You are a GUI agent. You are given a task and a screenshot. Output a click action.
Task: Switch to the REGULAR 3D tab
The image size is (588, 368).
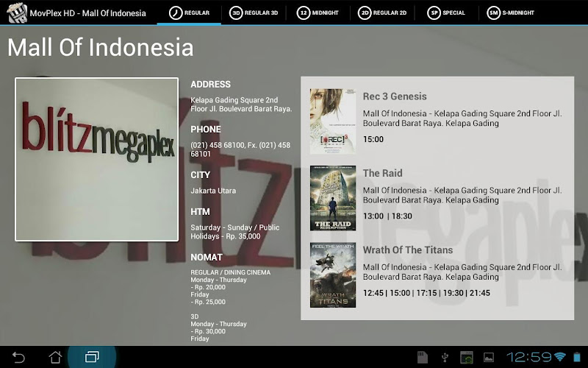(x=254, y=13)
